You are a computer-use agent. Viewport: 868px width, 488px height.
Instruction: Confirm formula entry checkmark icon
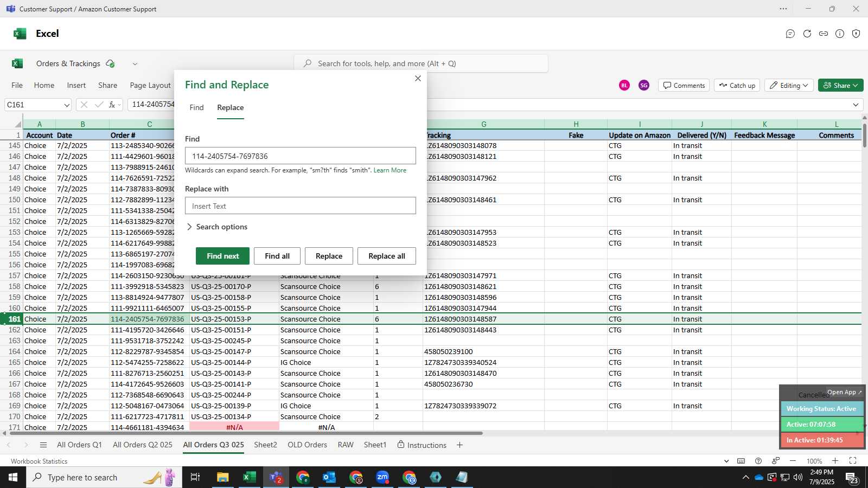[99, 105]
